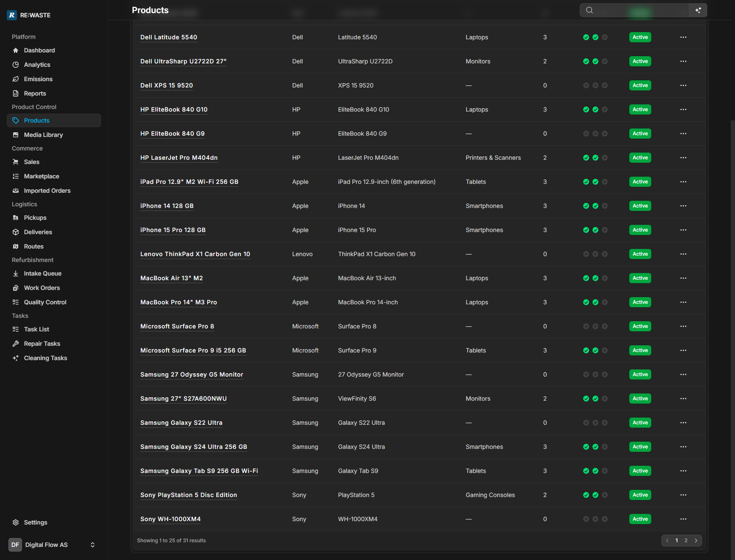Click the Analytics pie chart icon

point(16,65)
